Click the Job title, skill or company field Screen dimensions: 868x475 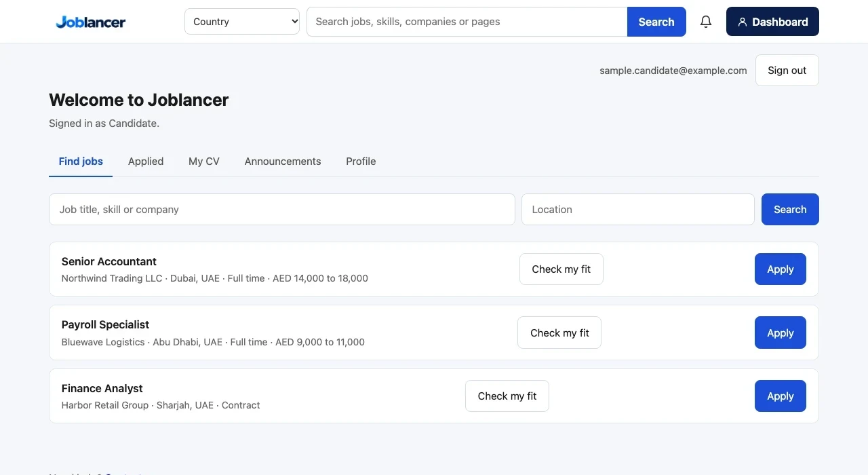(x=282, y=210)
